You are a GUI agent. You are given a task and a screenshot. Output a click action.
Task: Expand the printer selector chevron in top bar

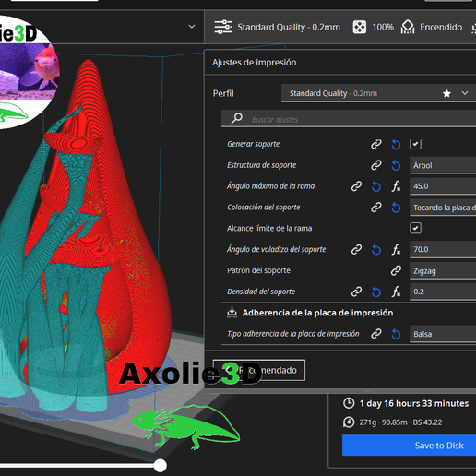click(x=192, y=27)
